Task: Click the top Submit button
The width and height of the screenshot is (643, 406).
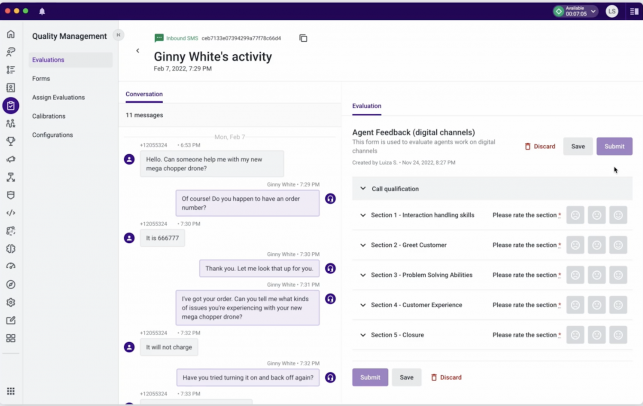Action: pos(614,146)
